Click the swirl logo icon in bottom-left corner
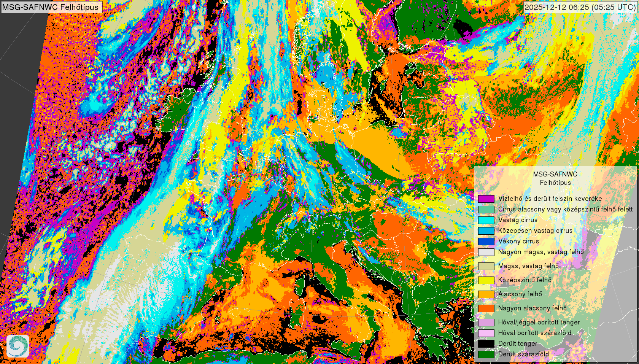 point(18,346)
